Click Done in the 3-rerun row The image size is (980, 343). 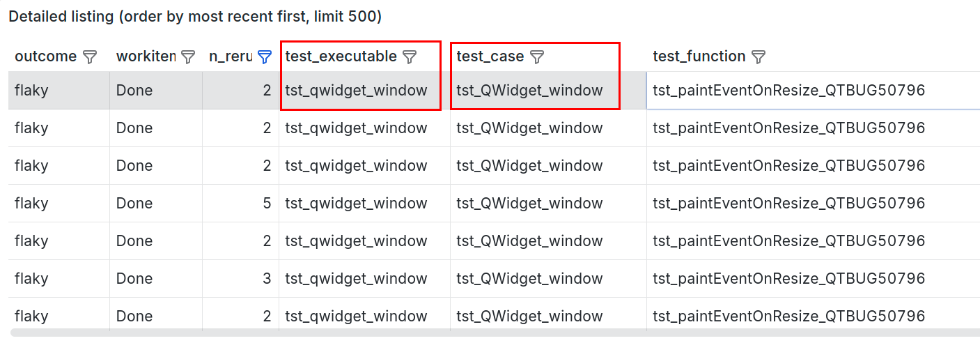tap(134, 278)
